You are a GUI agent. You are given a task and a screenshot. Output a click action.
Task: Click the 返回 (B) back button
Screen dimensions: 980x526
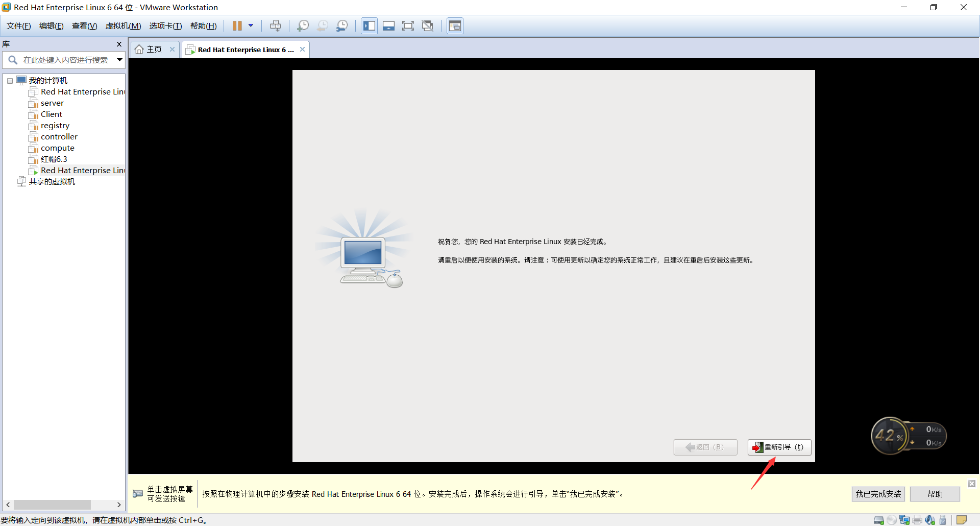705,447
